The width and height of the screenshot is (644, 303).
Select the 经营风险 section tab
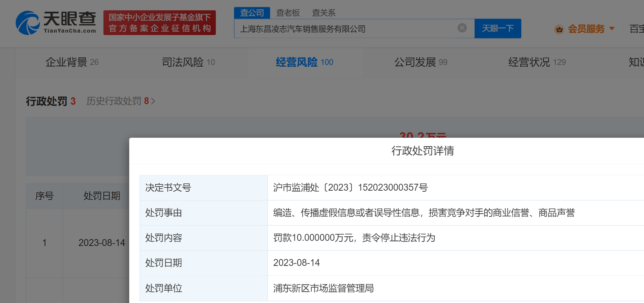coord(304,62)
